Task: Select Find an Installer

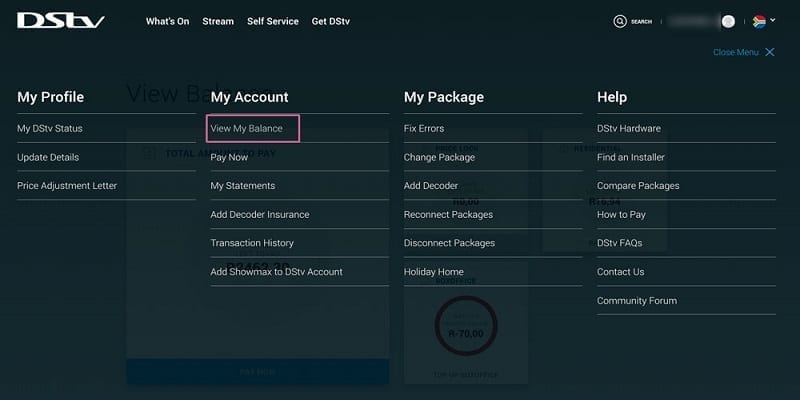Action: tap(631, 157)
